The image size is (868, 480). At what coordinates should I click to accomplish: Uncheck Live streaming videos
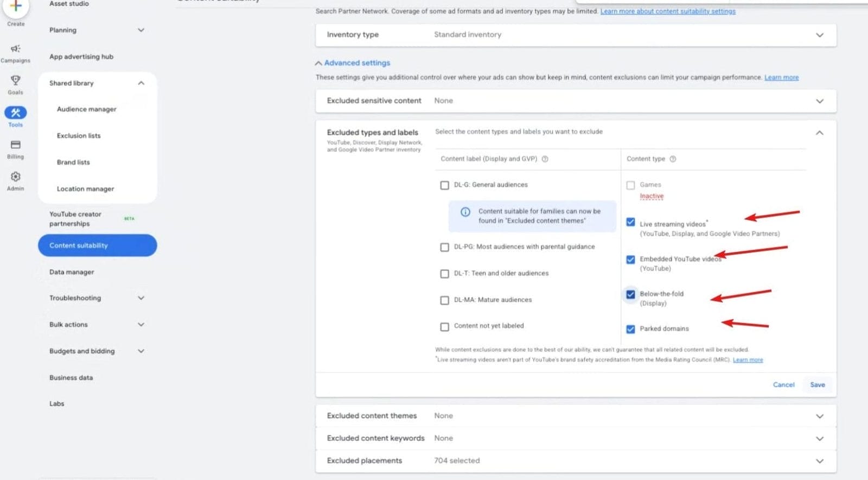630,222
